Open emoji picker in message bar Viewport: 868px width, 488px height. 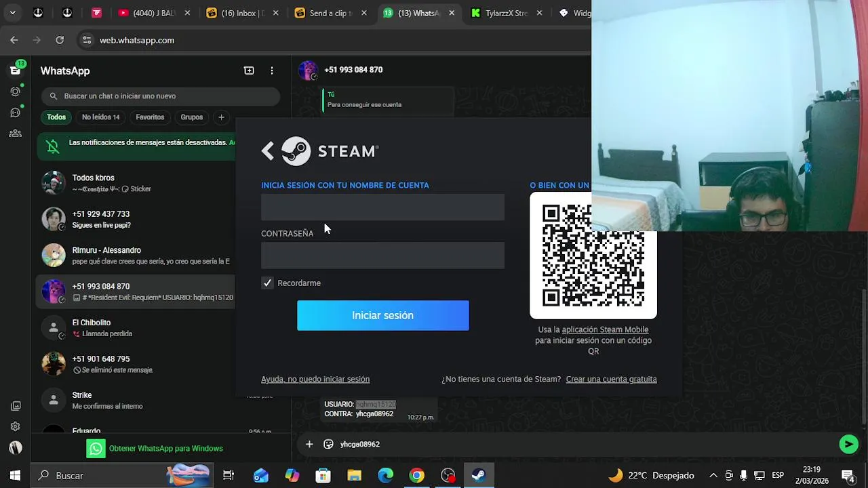pyautogui.click(x=328, y=444)
